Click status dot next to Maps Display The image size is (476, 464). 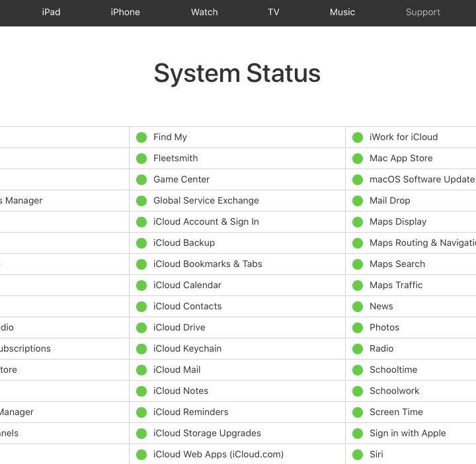click(358, 222)
